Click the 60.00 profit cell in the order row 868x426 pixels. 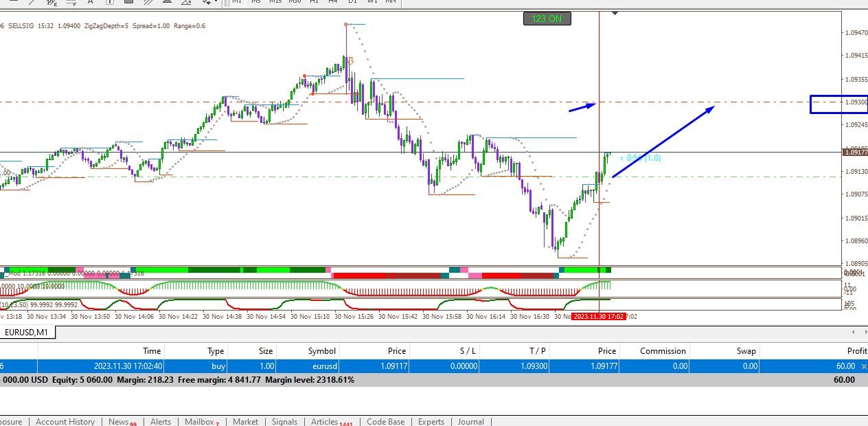[845, 366]
